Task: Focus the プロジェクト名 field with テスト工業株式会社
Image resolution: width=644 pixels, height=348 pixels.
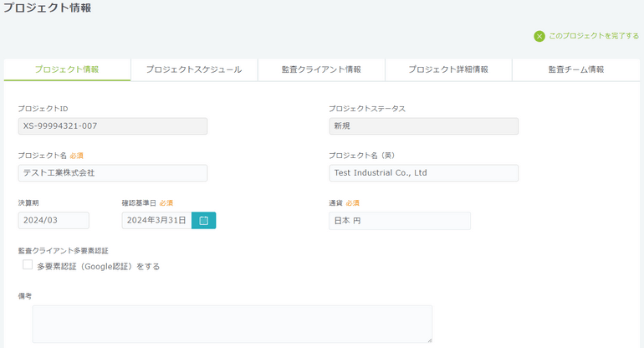Action: tap(113, 172)
